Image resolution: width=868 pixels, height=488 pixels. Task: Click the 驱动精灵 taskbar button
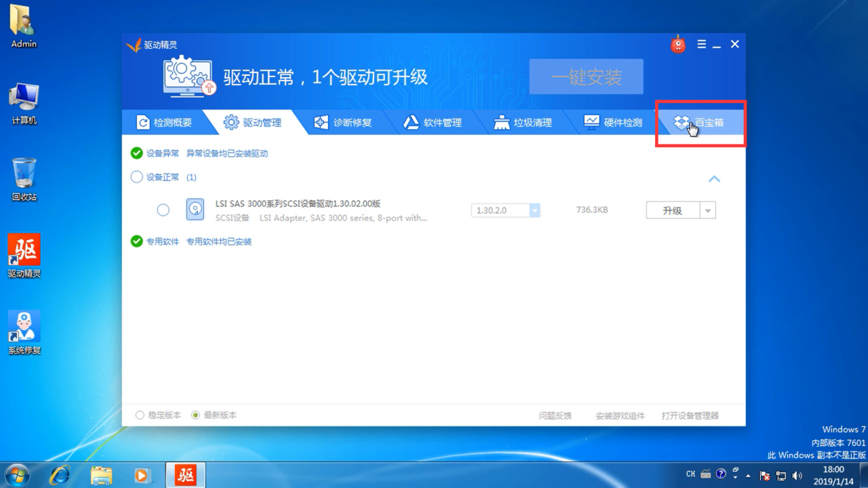point(185,475)
